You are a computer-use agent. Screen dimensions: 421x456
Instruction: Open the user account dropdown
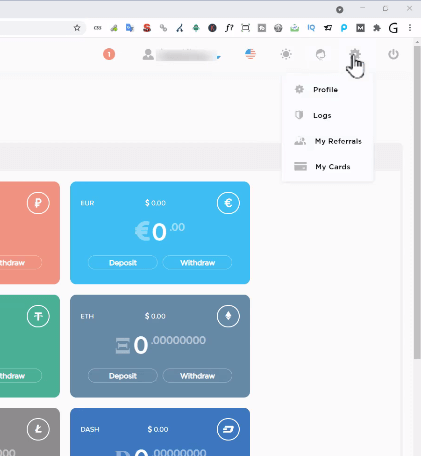tap(181, 55)
